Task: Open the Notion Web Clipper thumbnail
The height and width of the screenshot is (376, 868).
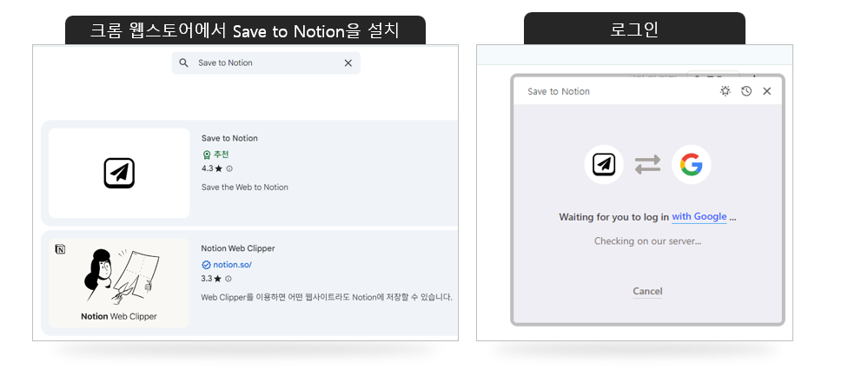Action: click(119, 283)
